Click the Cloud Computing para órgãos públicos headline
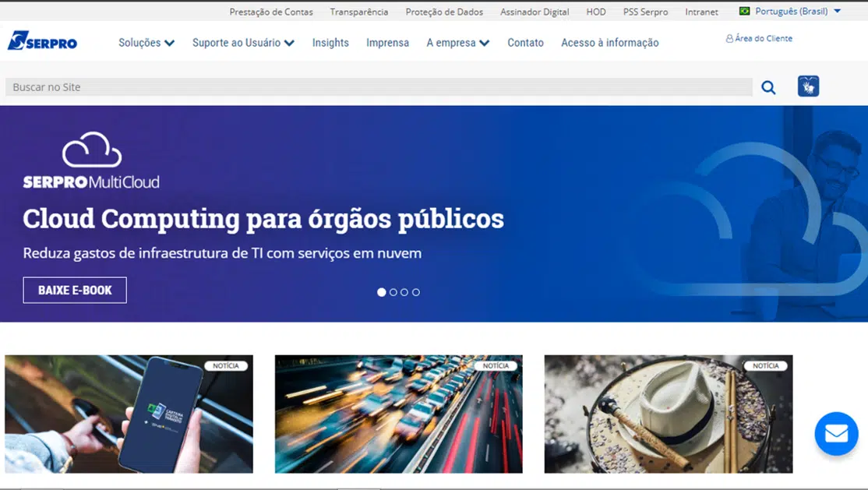 pos(263,219)
